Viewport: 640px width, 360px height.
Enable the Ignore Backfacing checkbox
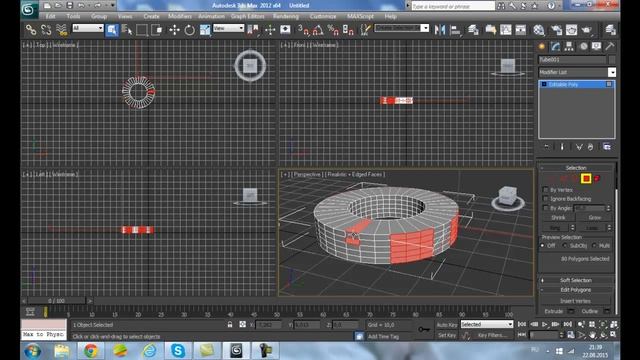pyautogui.click(x=546, y=199)
